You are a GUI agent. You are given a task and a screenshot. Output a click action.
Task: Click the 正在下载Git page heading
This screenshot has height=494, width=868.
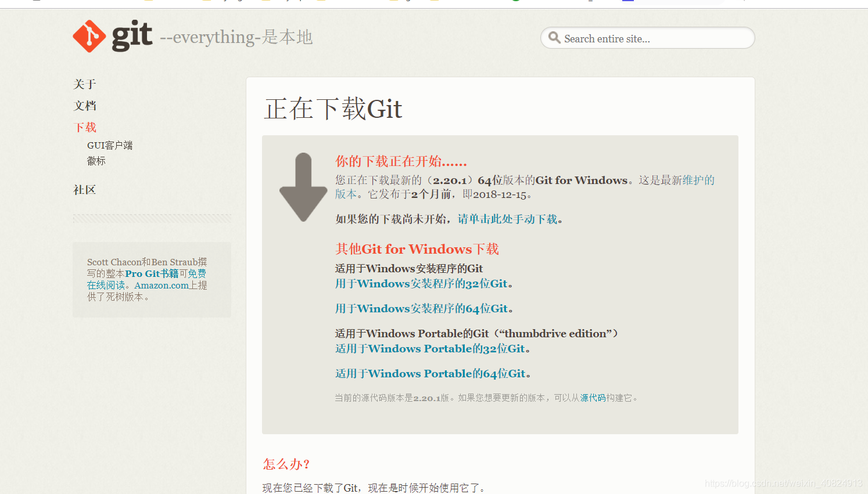pyautogui.click(x=333, y=109)
